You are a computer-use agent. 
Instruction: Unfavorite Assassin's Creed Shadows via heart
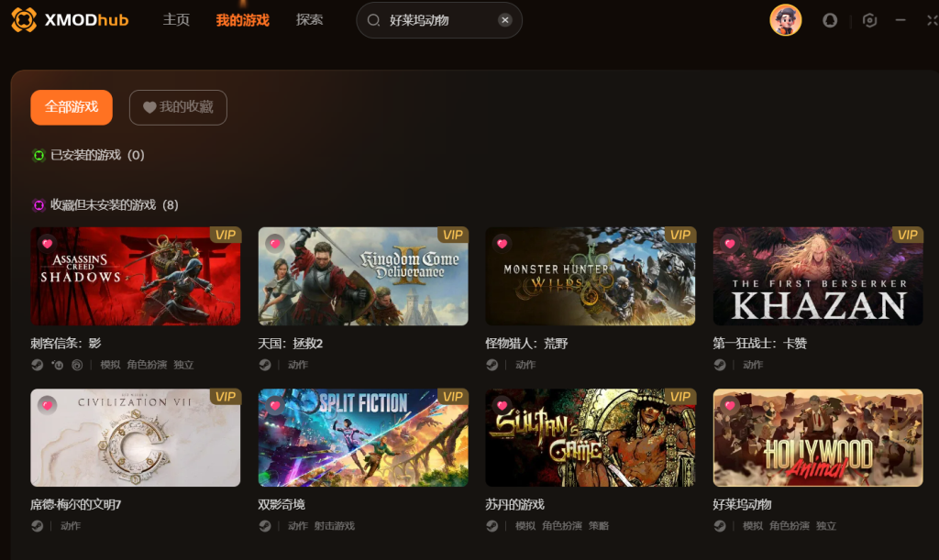pyautogui.click(x=47, y=244)
